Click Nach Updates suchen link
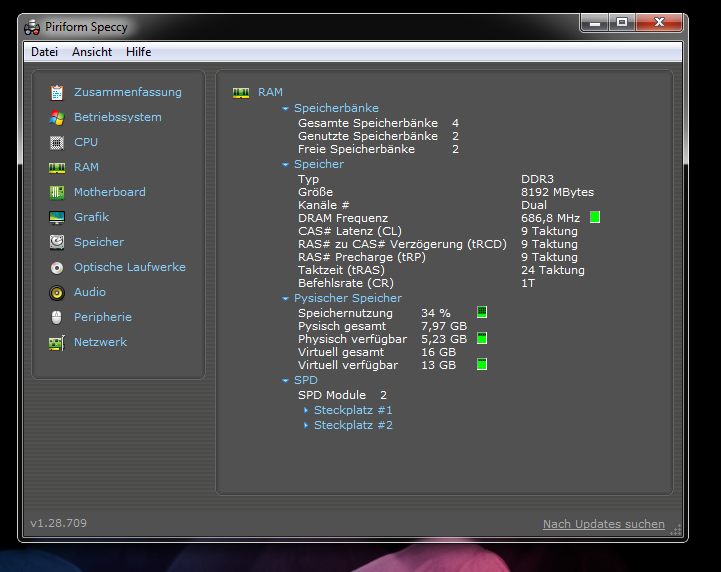Screen dimensions: 721x572 [x=604, y=524]
